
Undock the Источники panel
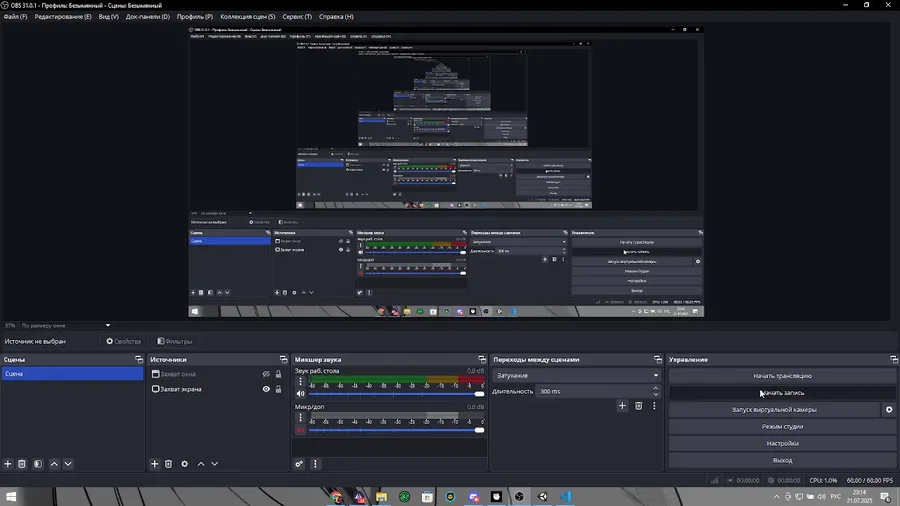coord(284,359)
